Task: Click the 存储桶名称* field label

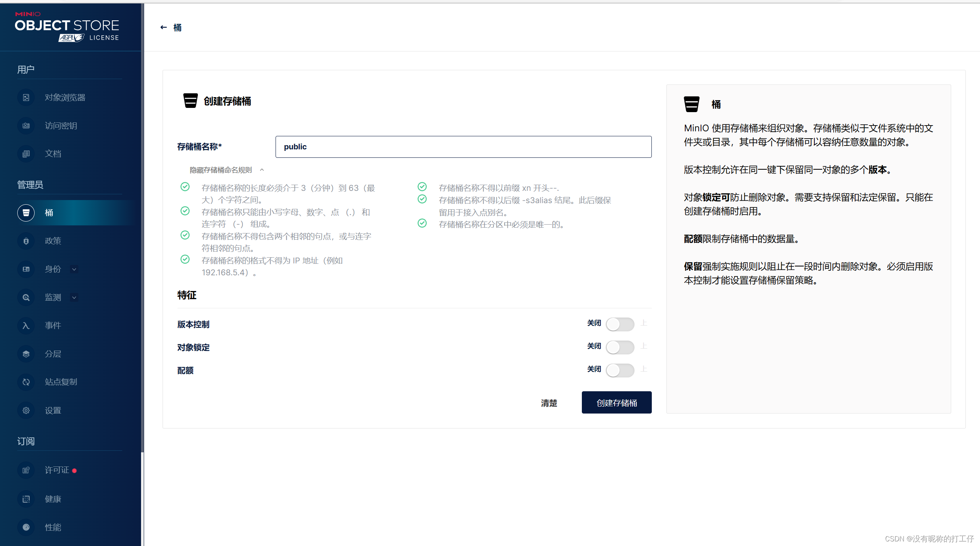Action: pyautogui.click(x=199, y=147)
